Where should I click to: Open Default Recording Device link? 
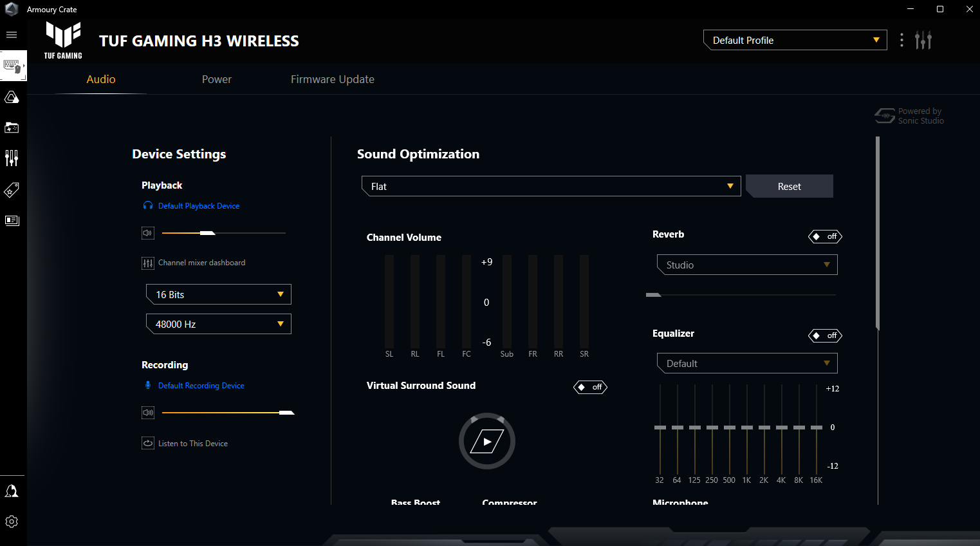point(201,386)
